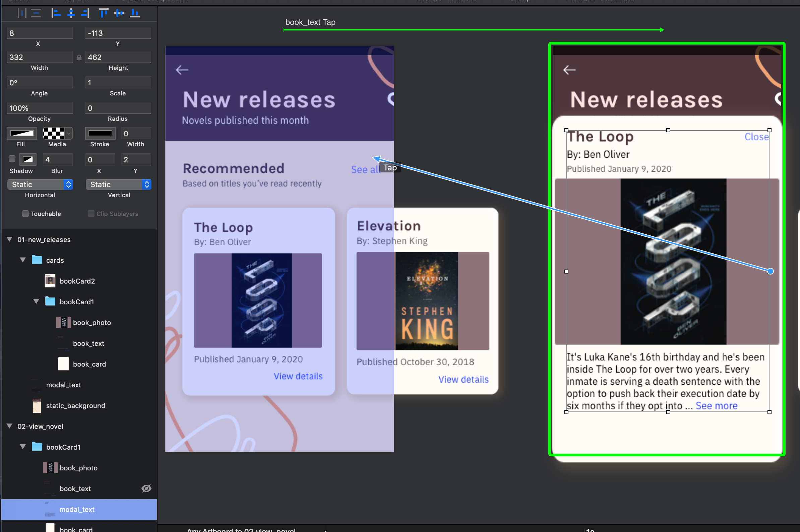This screenshot has height=532, width=800.
Task: Select the bookCard2 layer
Action: (x=77, y=281)
